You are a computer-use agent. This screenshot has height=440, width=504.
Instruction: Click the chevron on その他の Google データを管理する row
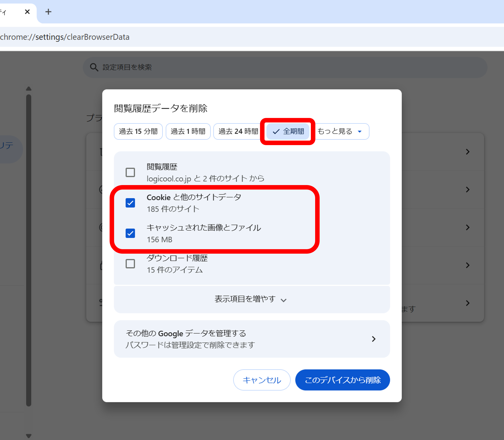[x=374, y=339]
